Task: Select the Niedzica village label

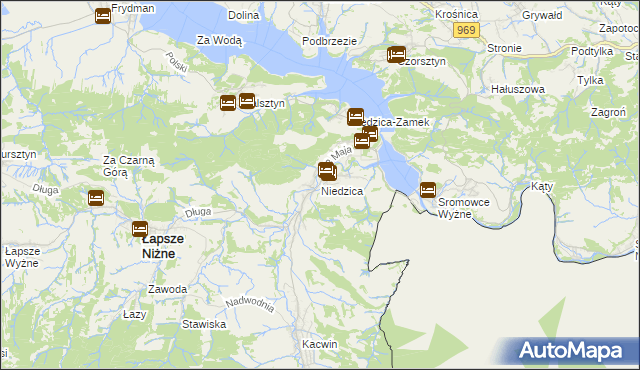Action: click(342, 191)
